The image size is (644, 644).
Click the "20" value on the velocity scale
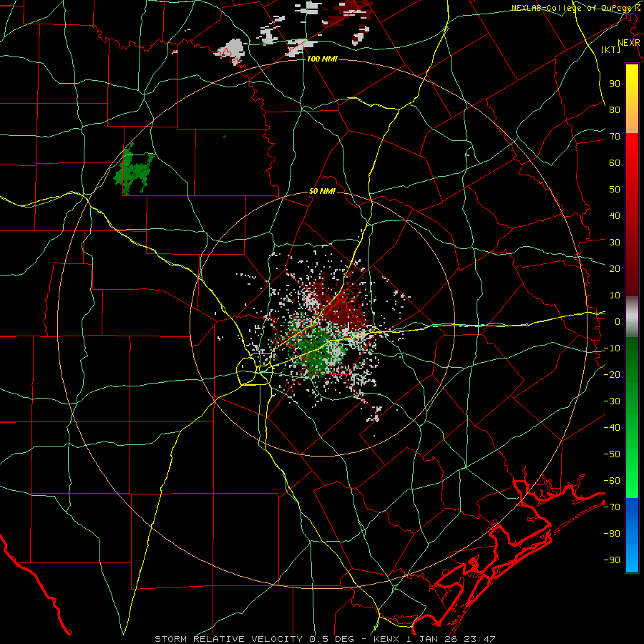(x=615, y=268)
